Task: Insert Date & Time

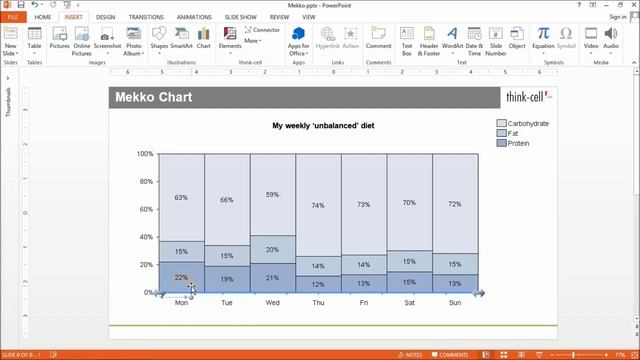Action: (474, 42)
